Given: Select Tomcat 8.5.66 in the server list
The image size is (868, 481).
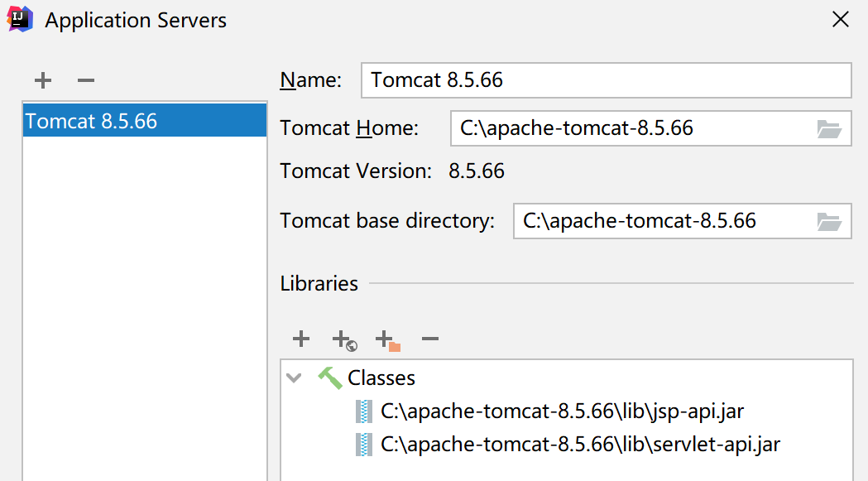Looking at the screenshot, I should coord(91,122).
